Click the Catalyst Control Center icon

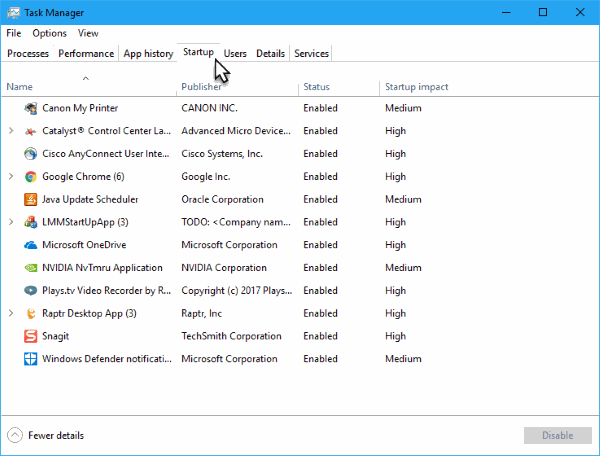click(x=31, y=131)
